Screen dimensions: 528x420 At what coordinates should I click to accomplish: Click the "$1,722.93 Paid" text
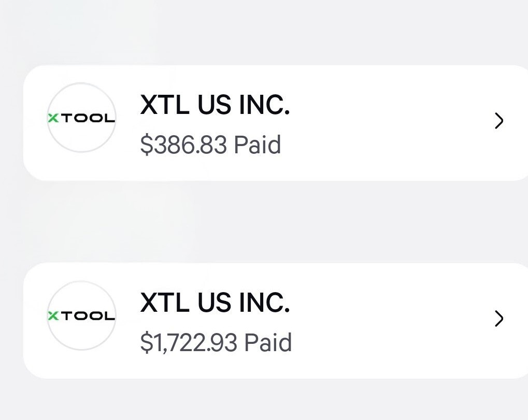(216, 343)
